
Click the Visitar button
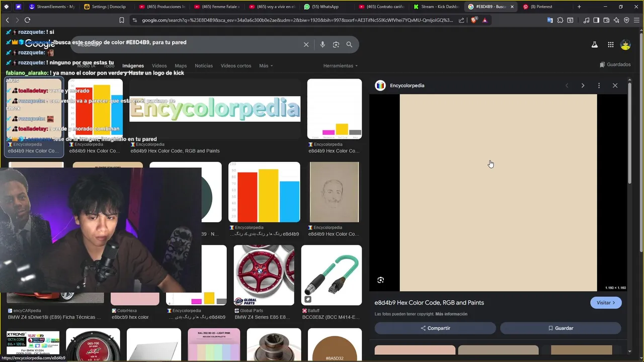(606, 303)
